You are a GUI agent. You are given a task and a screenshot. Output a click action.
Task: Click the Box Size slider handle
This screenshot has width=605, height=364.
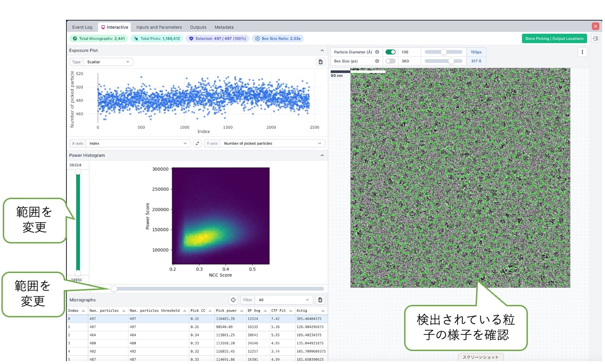[x=451, y=61]
